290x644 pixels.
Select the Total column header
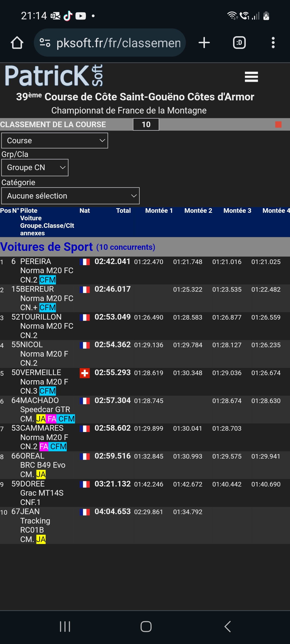coord(123,211)
